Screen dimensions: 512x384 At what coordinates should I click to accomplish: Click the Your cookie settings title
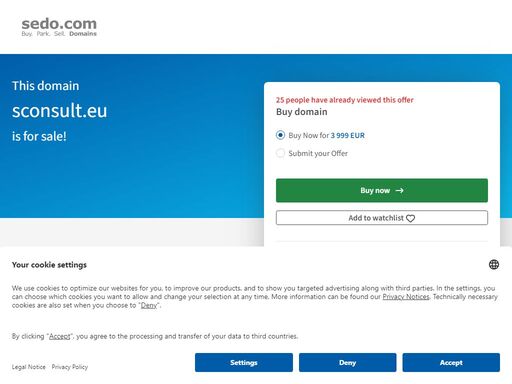pyautogui.click(x=49, y=265)
